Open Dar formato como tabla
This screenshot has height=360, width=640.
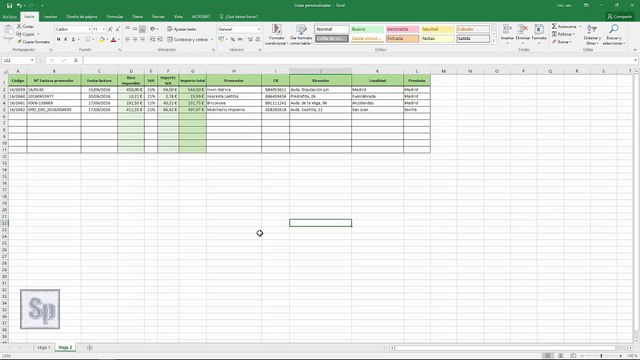[x=301, y=35]
